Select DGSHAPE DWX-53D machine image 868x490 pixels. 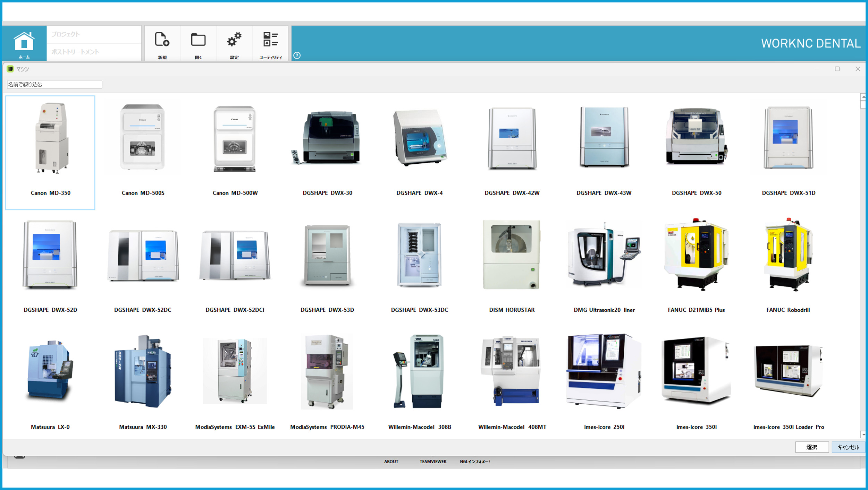(x=327, y=256)
